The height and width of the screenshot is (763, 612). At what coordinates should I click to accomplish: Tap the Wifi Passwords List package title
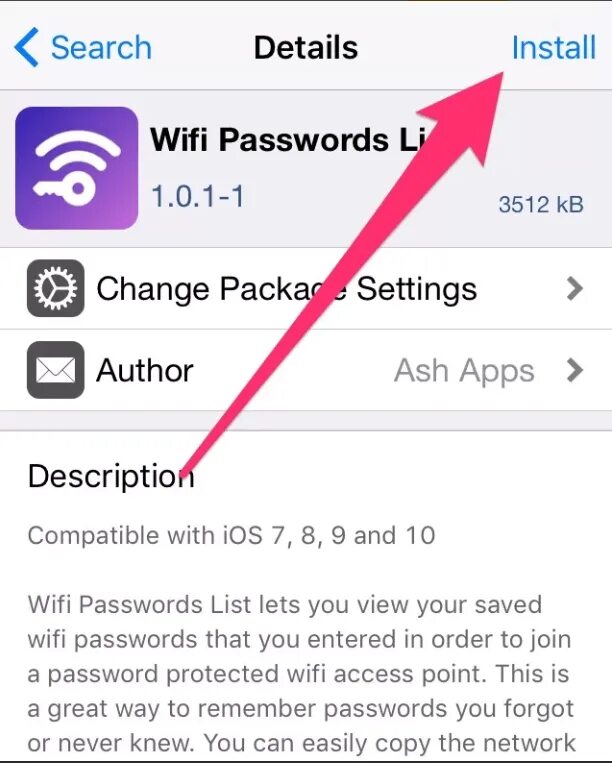290,140
